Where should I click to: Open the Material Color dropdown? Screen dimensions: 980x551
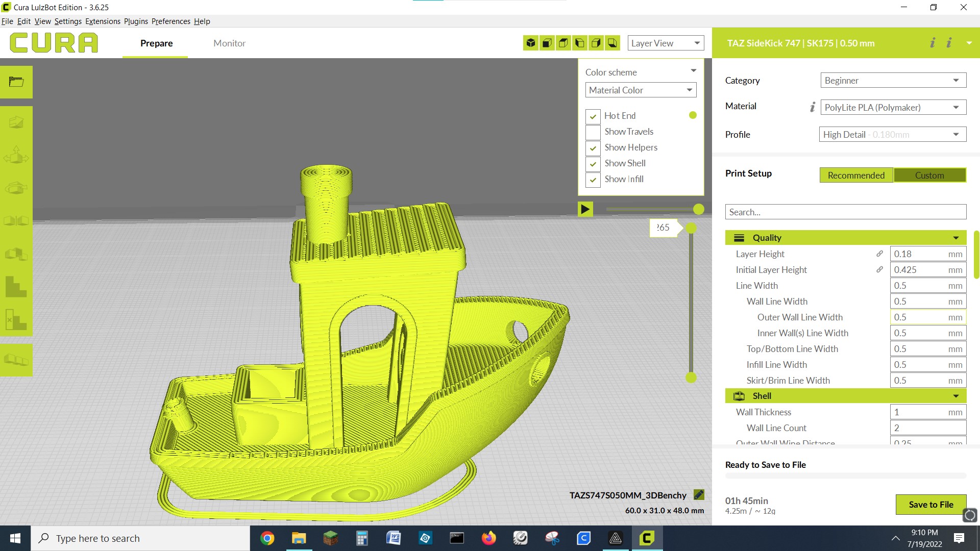[x=641, y=90]
